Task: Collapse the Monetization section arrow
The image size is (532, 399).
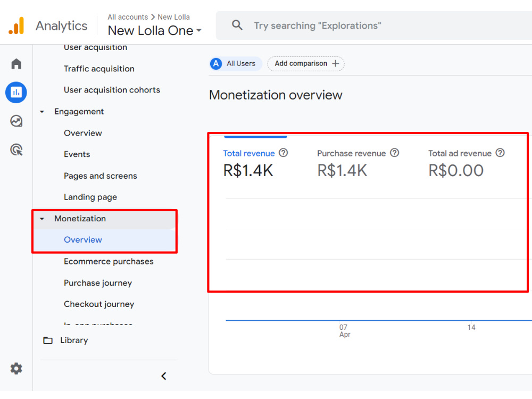Action: pyautogui.click(x=42, y=219)
